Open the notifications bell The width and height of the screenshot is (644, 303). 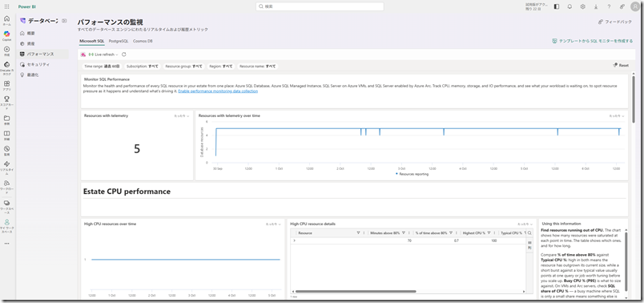coord(570,6)
